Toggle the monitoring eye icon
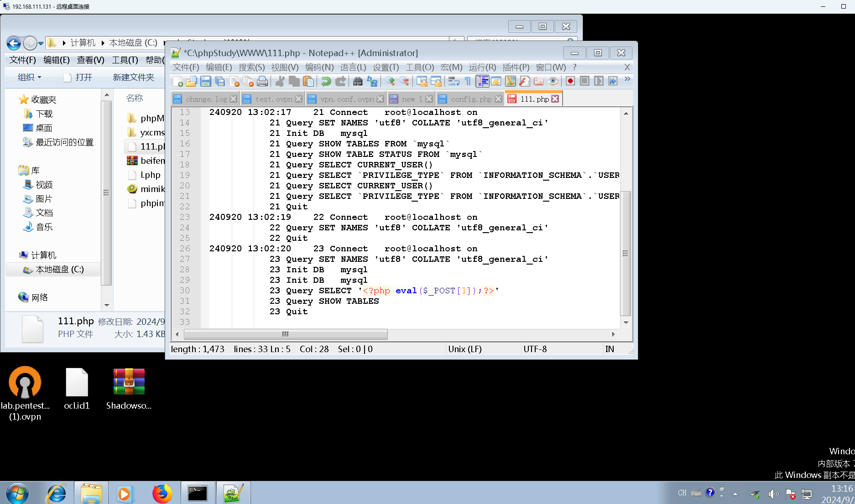855x504 pixels. [553, 81]
